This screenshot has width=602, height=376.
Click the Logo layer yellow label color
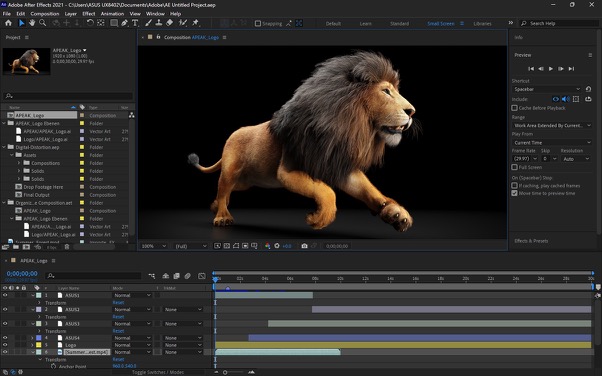pos(39,345)
